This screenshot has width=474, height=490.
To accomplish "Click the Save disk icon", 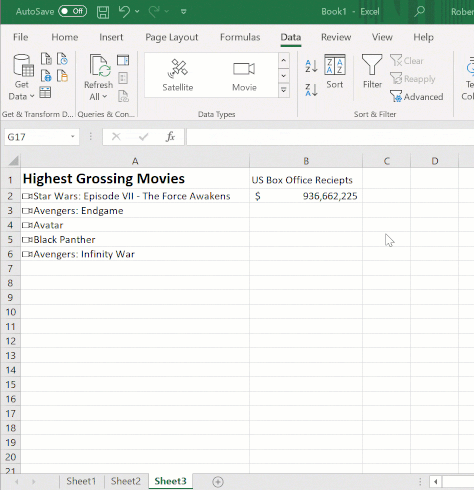I will point(103,12).
